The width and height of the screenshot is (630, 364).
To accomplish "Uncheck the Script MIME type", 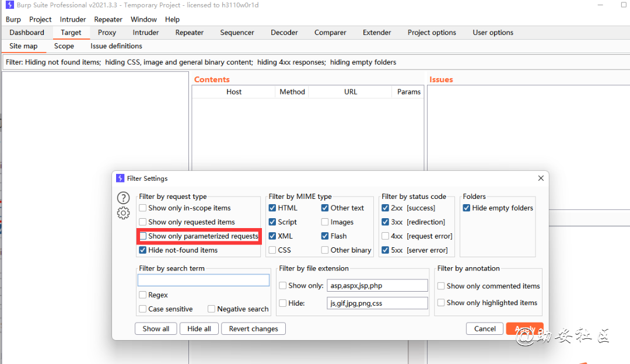I will [x=272, y=222].
